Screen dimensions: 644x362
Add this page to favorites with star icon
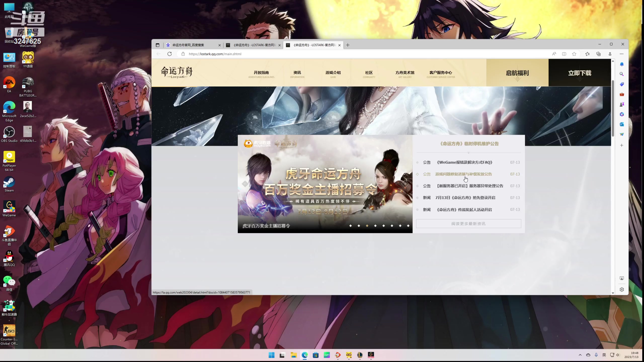tap(574, 54)
